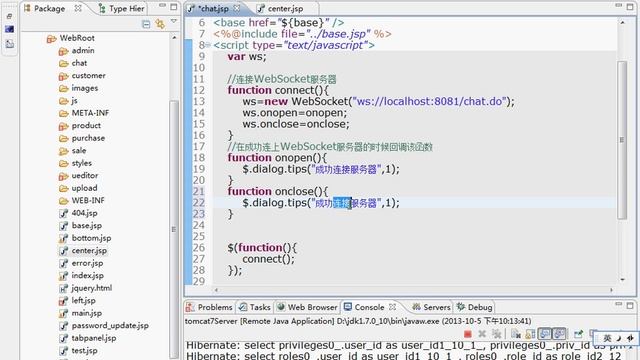Select main.jsp in the tree

80,313
